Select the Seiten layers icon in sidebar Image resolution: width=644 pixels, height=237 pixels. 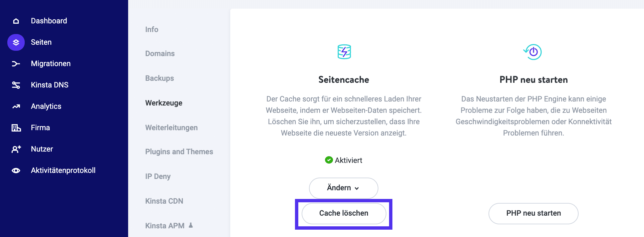[x=15, y=42]
